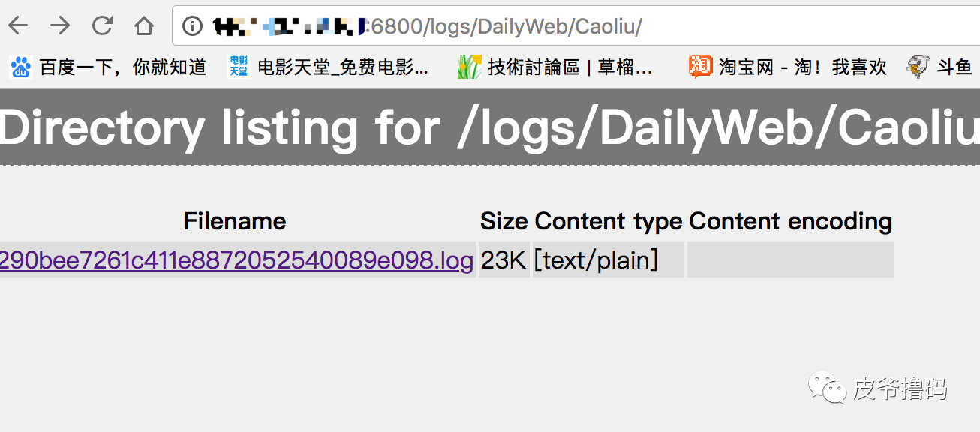Open the 290bee72...e098.log file link
This screenshot has width=980, height=432.
click(x=237, y=260)
